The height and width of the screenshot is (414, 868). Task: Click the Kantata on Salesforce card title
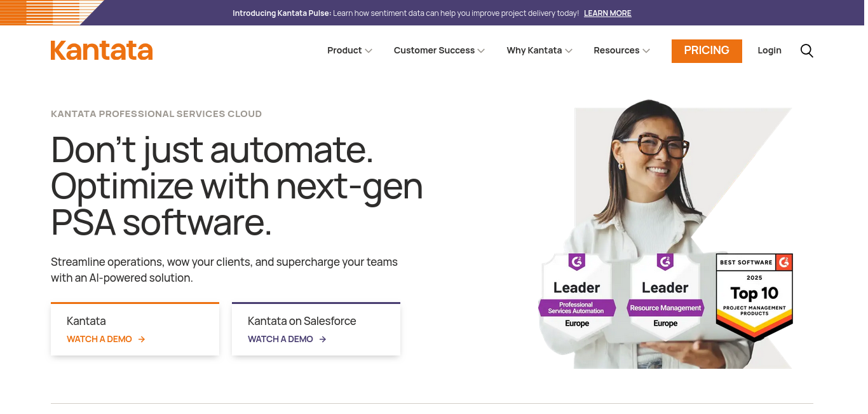[302, 321]
